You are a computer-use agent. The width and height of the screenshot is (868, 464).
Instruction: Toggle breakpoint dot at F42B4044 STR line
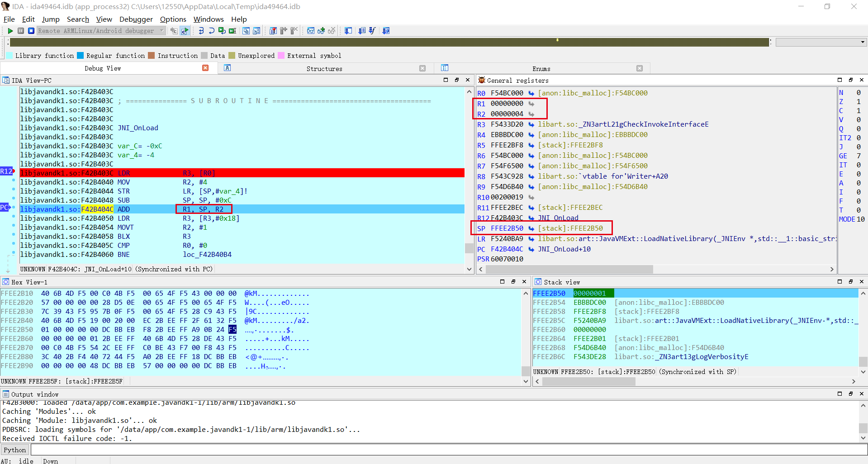pyautogui.click(x=14, y=189)
